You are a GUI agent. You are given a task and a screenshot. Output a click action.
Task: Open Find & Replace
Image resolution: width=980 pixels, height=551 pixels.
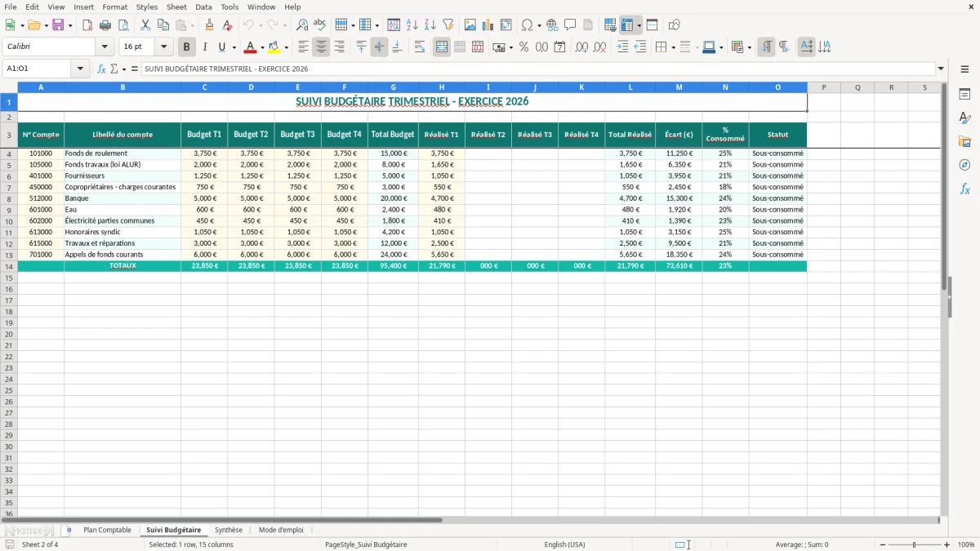302,25
